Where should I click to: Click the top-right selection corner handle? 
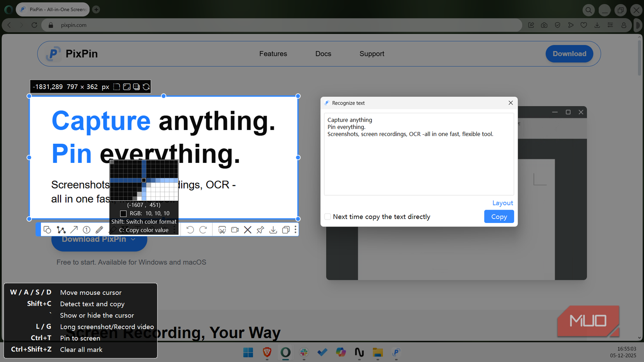pos(298,96)
